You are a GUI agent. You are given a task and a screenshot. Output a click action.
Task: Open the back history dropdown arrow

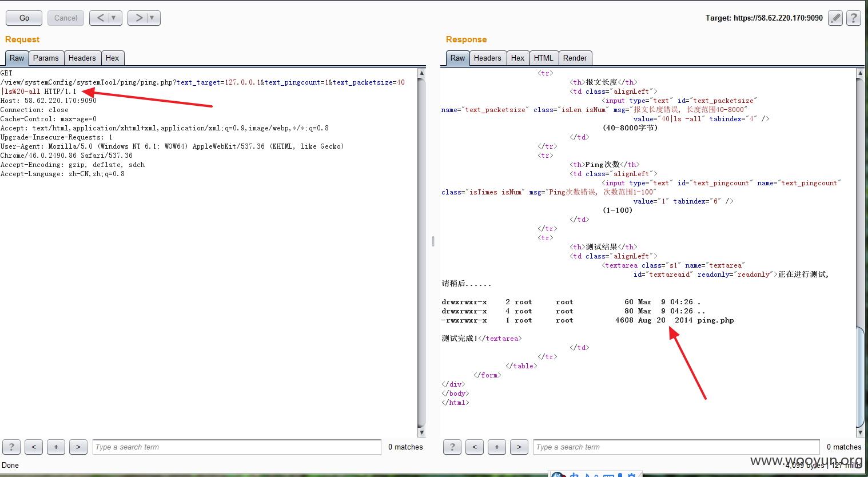click(114, 18)
